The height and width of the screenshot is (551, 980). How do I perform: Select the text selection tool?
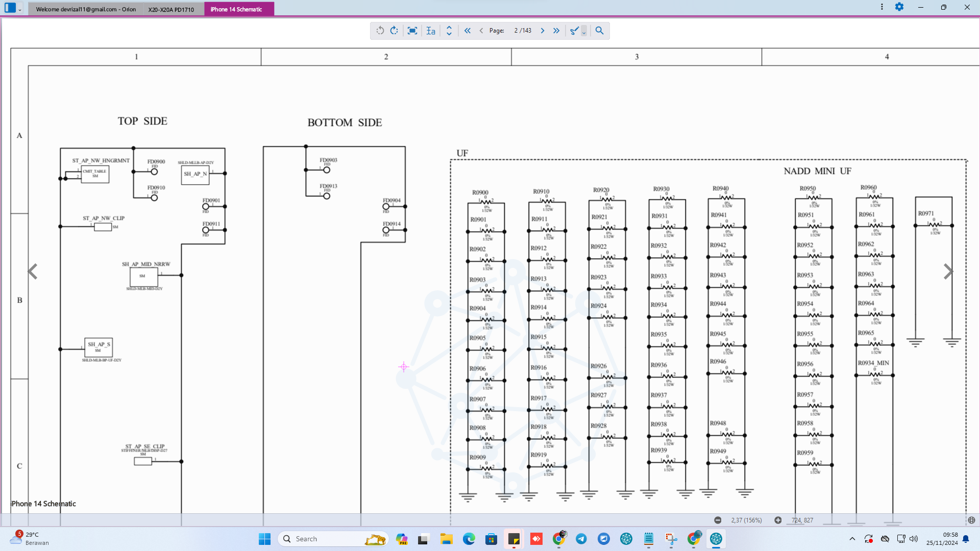click(x=431, y=31)
